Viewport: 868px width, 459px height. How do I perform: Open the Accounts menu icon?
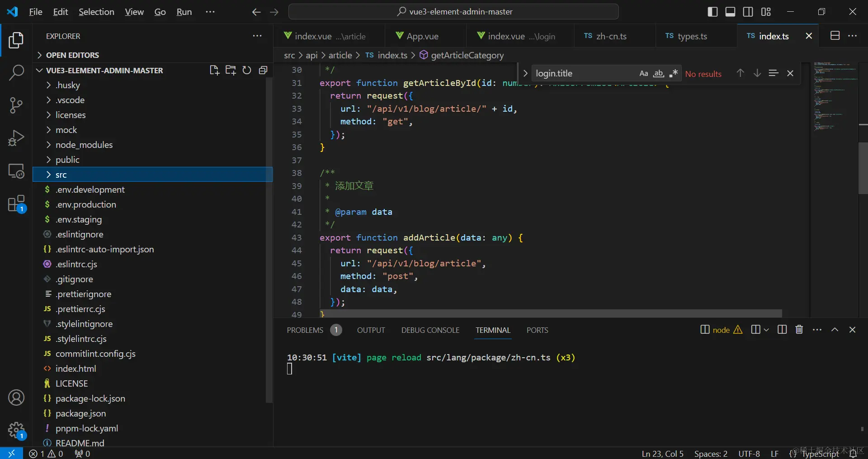coord(16,397)
